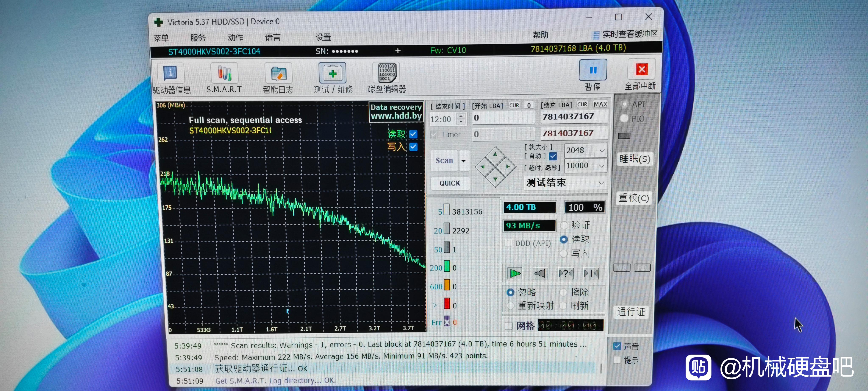Click the blue pause button icon
This screenshot has width=868, height=391.
click(x=593, y=70)
